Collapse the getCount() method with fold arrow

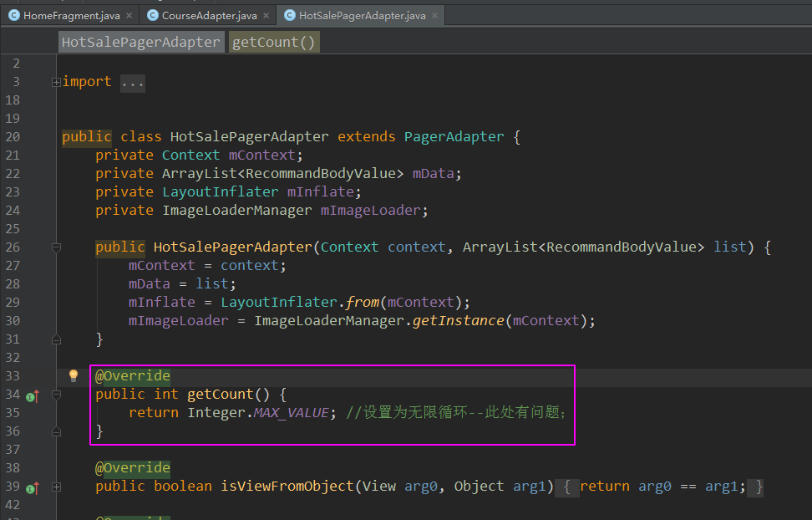[55, 395]
